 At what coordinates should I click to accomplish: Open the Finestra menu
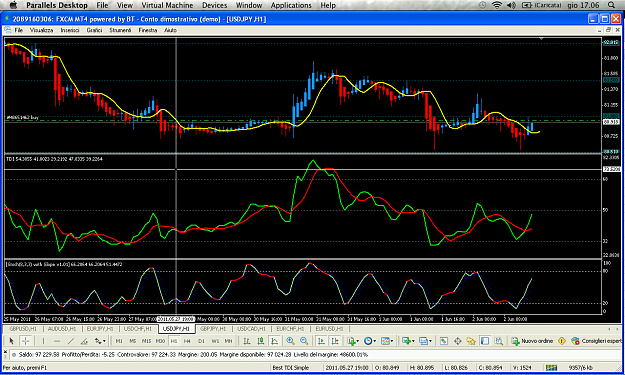point(147,30)
